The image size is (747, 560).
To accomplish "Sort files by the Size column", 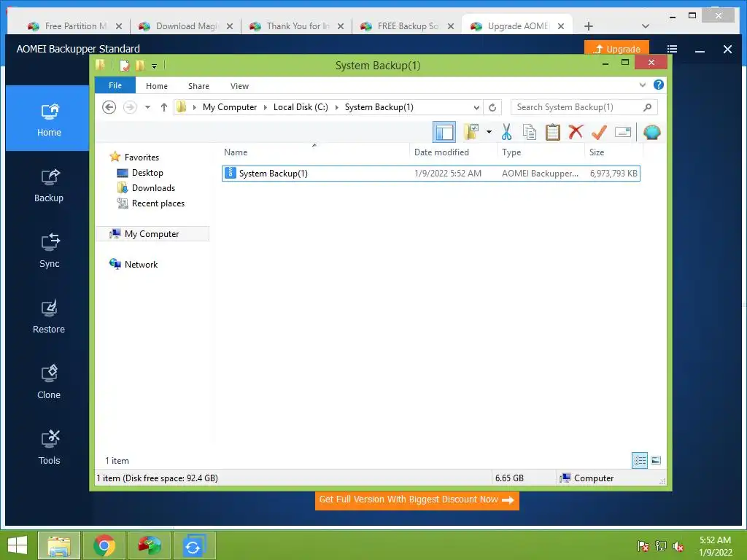I will [614, 152].
